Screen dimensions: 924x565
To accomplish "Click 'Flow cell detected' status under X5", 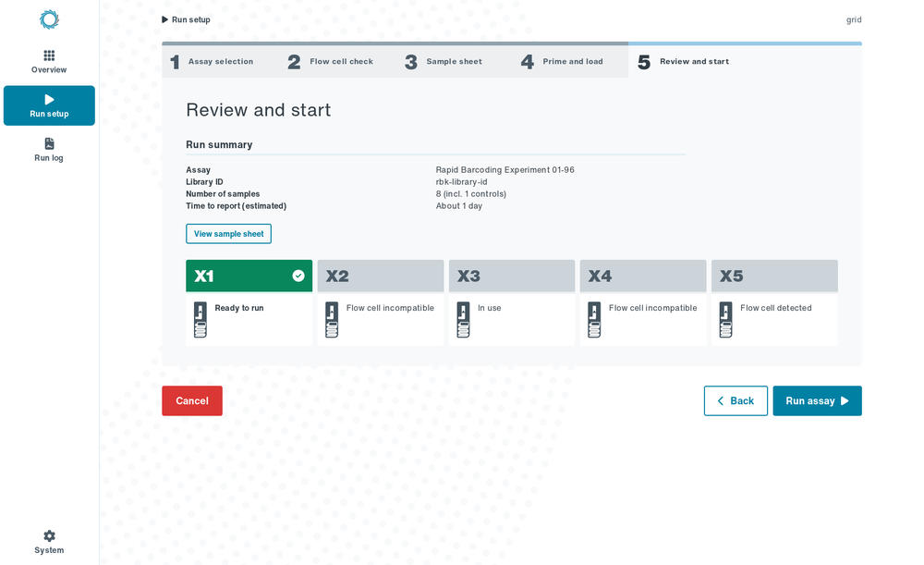I will click(775, 308).
